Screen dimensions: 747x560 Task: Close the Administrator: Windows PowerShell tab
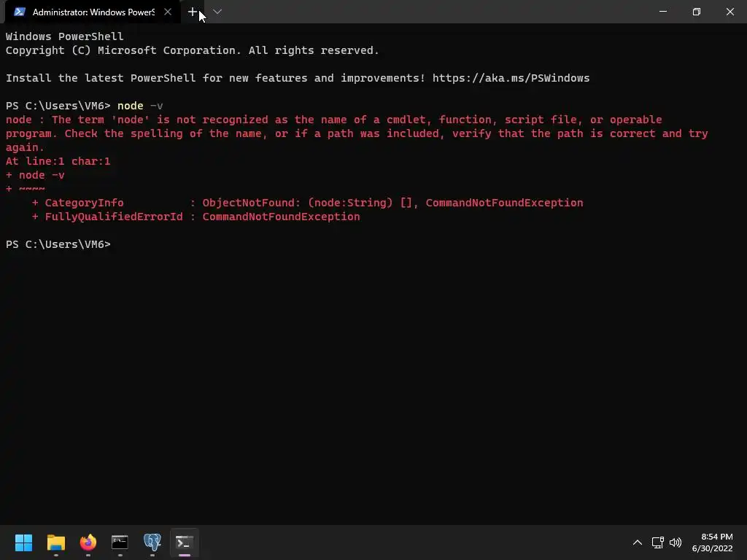tap(168, 12)
